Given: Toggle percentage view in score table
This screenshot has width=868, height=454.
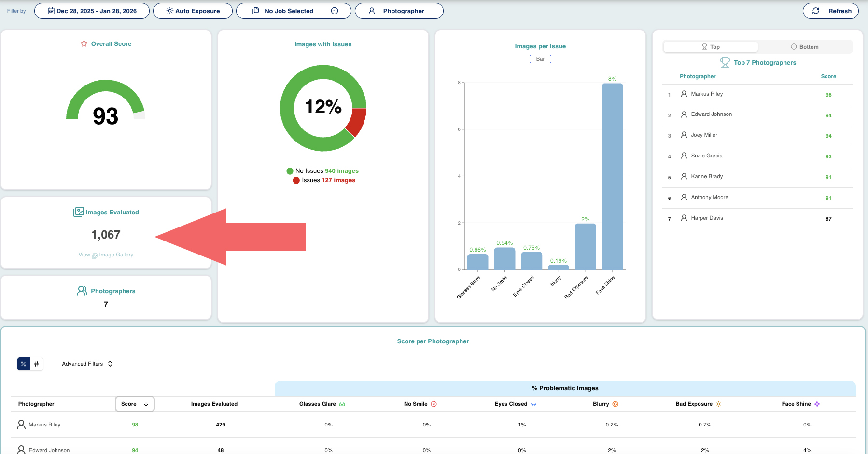Looking at the screenshot, I should (x=24, y=364).
